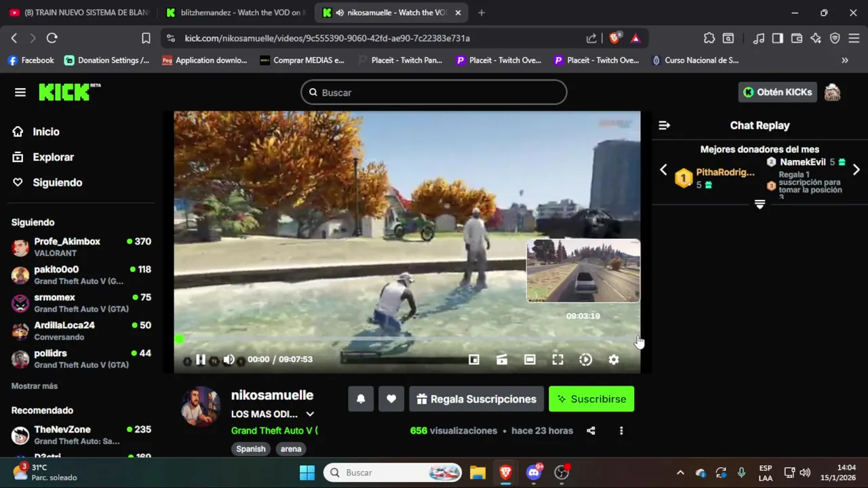Select the Spanish tag
Viewport: 868px width, 488px height.
click(251, 449)
